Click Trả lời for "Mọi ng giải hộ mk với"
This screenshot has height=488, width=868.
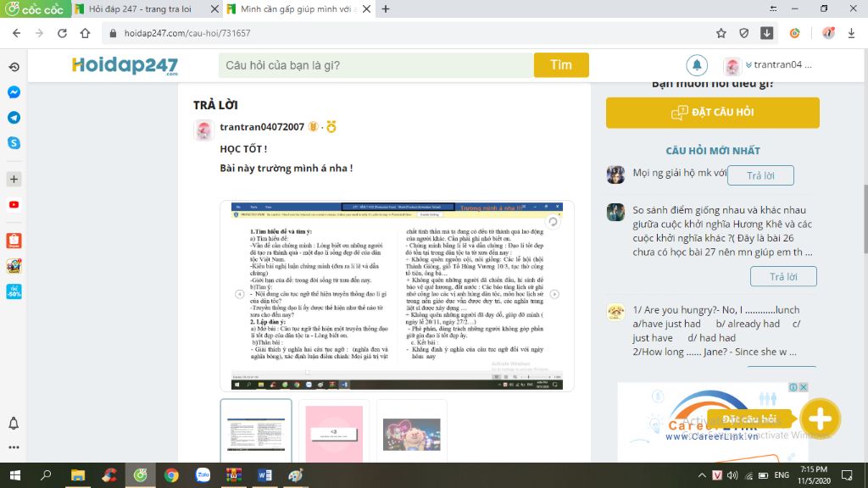760,175
